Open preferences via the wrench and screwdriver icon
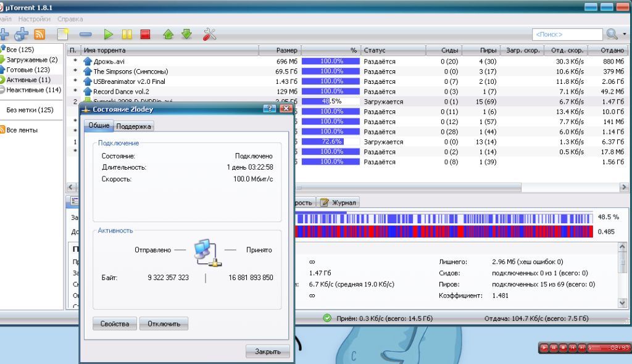The width and height of the screenshot is (632, 364). (210, 35)
